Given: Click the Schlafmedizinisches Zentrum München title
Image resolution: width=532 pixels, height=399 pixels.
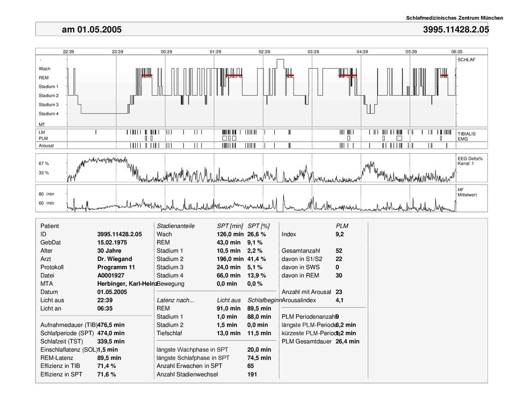Looking at the screenshot, I should (455, 18).
